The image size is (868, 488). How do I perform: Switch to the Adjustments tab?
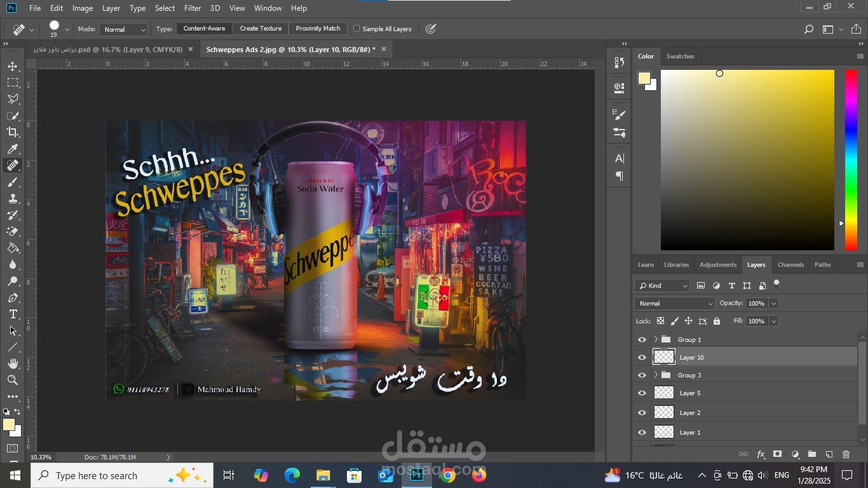[x=718, y=264]
